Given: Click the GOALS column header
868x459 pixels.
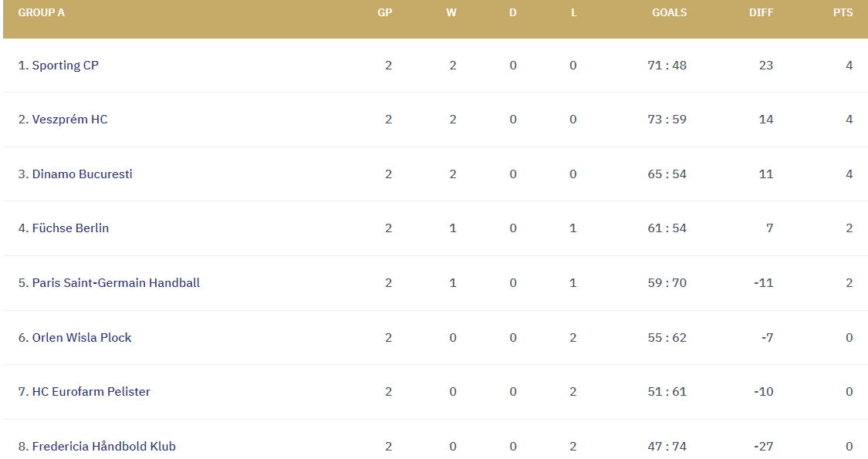Looking at the screenshot, I should click(669, 13).
